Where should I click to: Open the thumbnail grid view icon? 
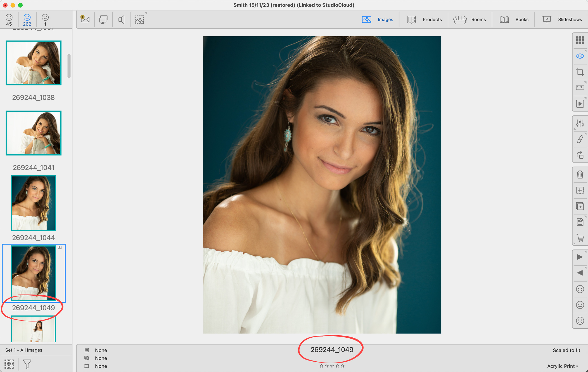pyautogui.click(x=580, y=40)
